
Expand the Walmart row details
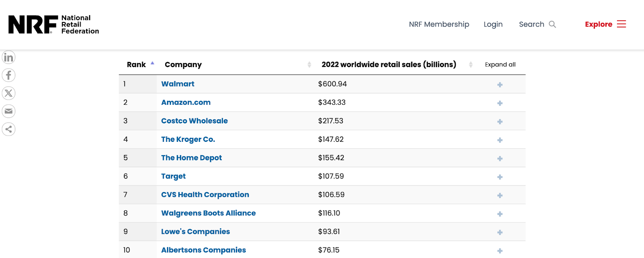(x=500, y=85)
